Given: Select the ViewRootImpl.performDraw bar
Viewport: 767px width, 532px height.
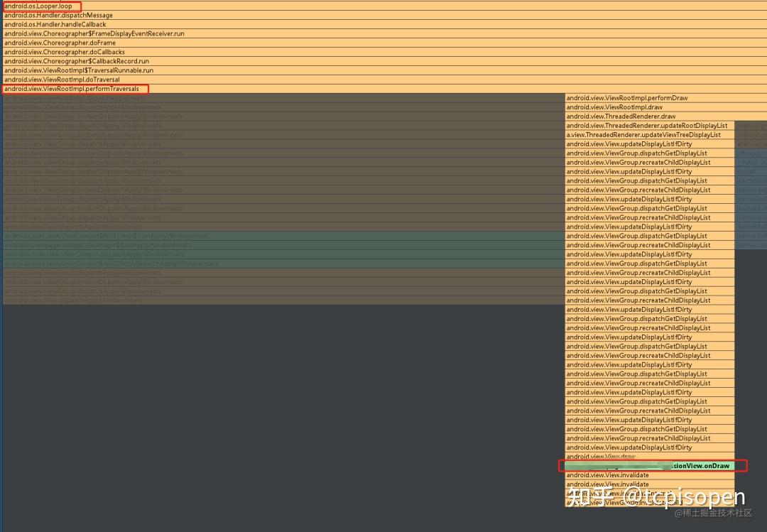Looking at the screenshot, I should click(x=665, y=98).
